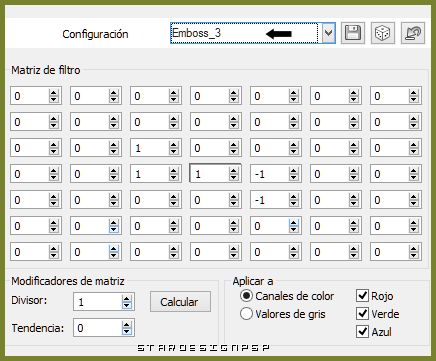Reset to default with the undo-arrow icon
The width and height of the screenshot is (436, 361).
[413, 33]
